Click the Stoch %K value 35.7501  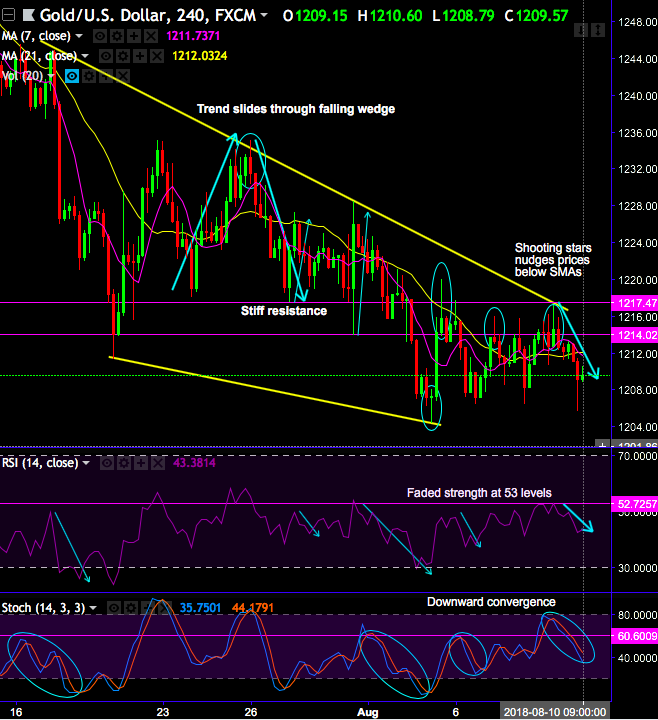click(200, 608)
